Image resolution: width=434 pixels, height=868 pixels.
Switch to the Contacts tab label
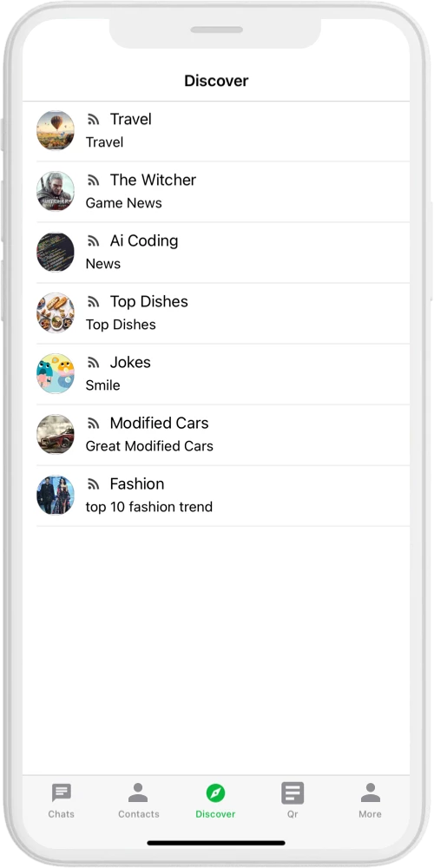click(x=138, y=814)
